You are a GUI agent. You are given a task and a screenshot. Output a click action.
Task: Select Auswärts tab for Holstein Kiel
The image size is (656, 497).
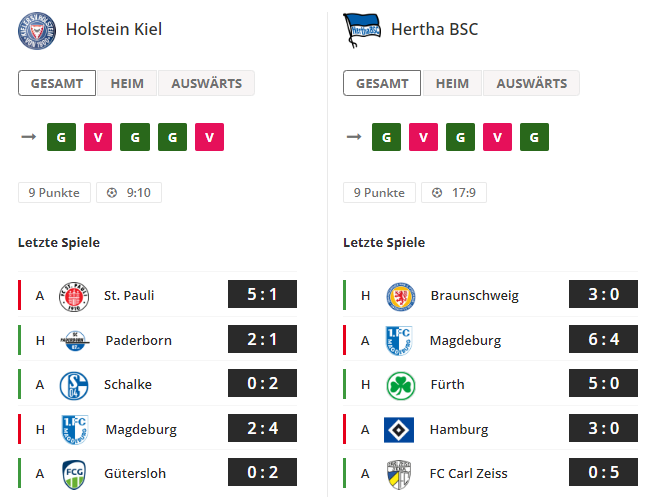pyautogui.click(x=207, y=83)
